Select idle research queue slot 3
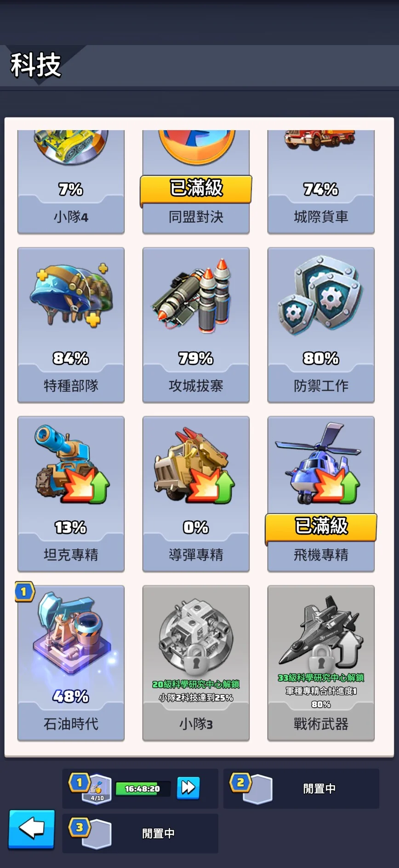This screenshot has height=868, width=399. point(140,833)
